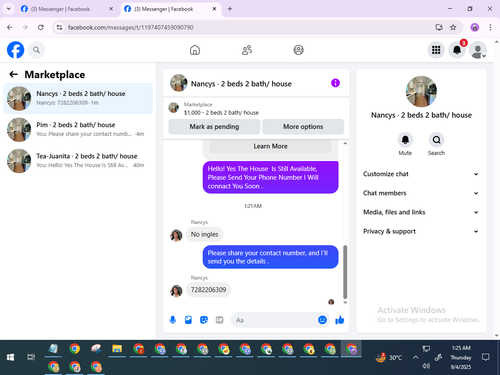
Task: Open Task View on the taskbar
Action: tap(31, 357)
